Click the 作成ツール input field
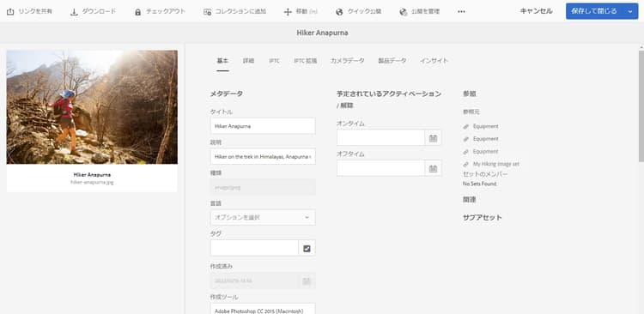This screenshot has height=314, width=644. [263, 309]
